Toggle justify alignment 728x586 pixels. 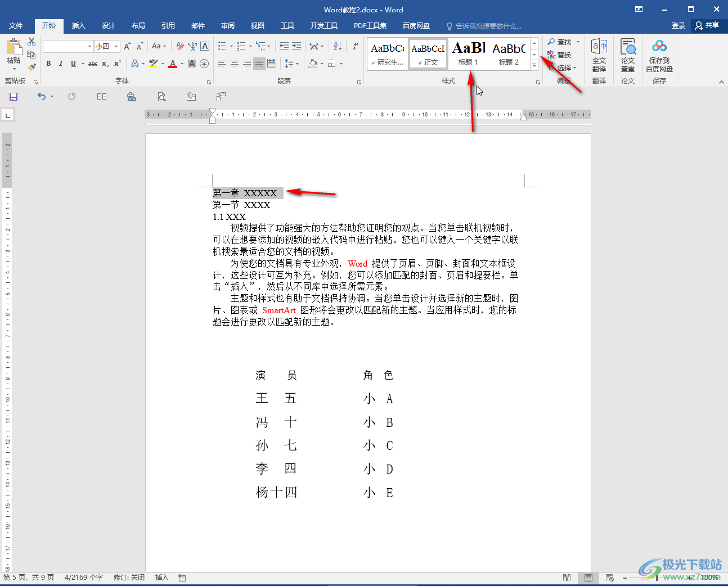click(259, 64)
